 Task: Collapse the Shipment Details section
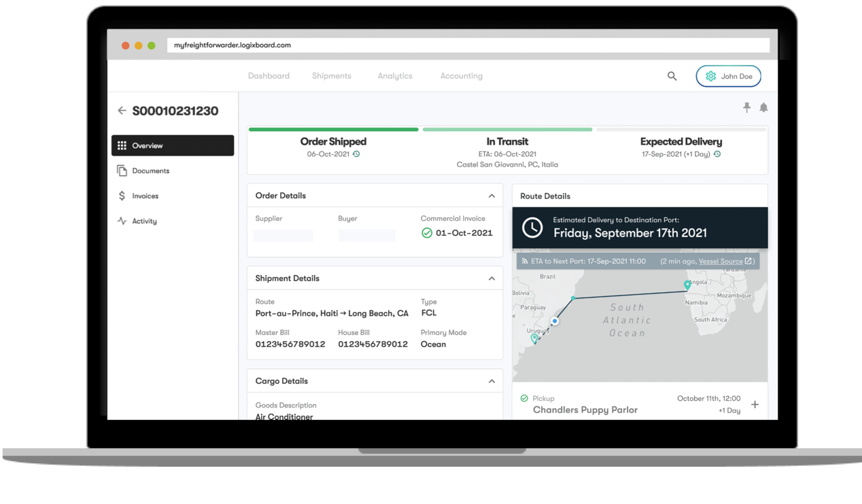(x=492, y=278)
